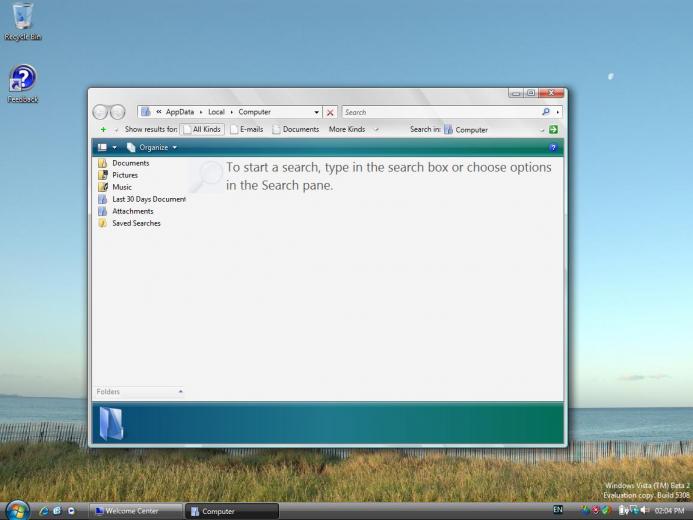Launch Internet Explorer from Quick Launch
Screen dimensions: 693x520
(43, 510)
